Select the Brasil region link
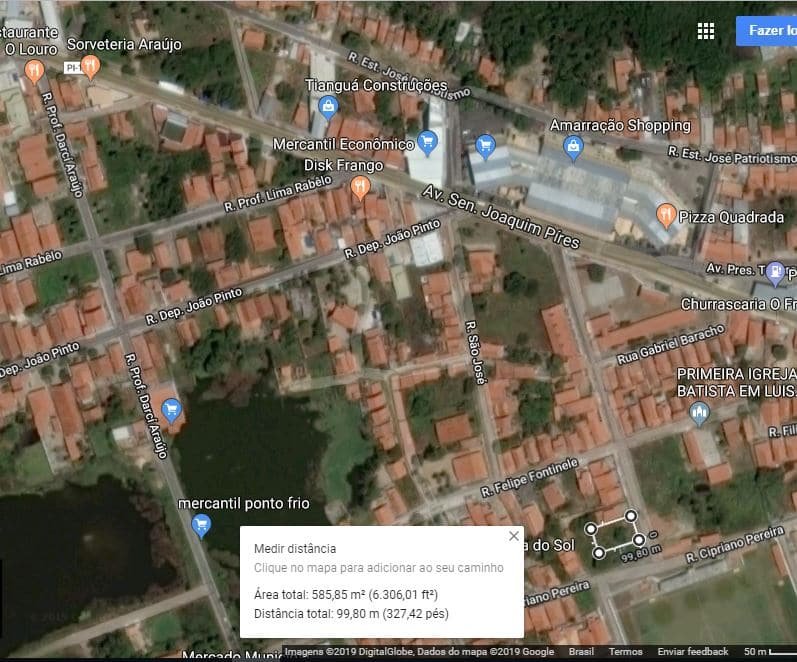The image size is (797, 662). (x=582, y=652)
